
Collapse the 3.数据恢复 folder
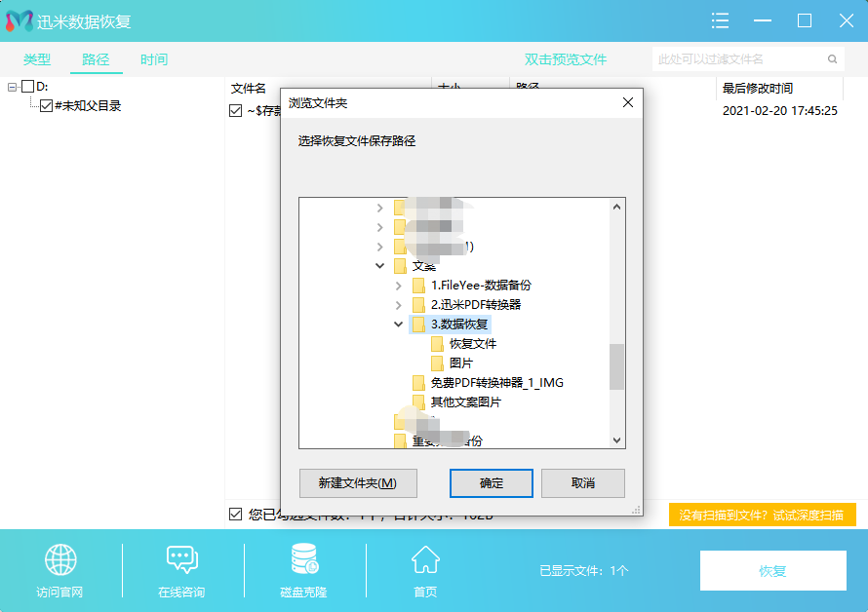pos(398,324)
